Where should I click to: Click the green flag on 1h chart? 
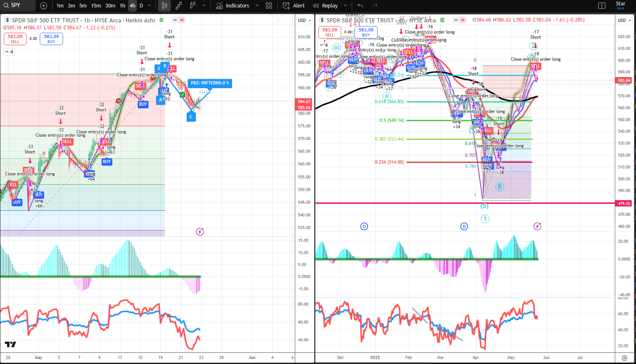point(162,20)
